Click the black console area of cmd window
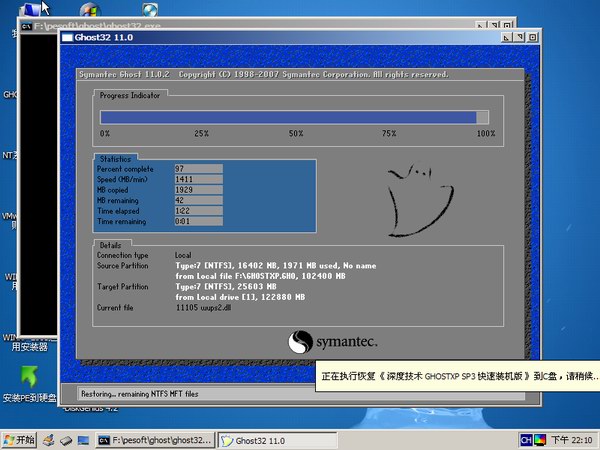 coord(38,184)
